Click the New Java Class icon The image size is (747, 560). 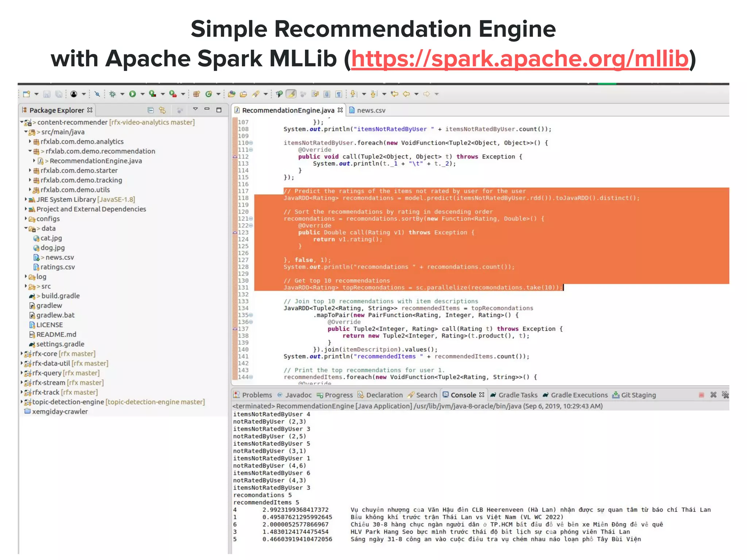(x=209, y=94)
